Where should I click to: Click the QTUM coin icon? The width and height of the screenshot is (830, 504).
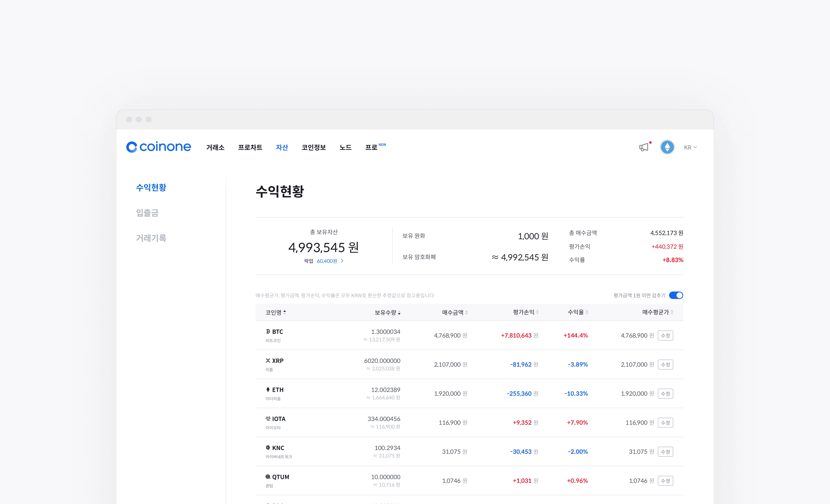[268, 477]
